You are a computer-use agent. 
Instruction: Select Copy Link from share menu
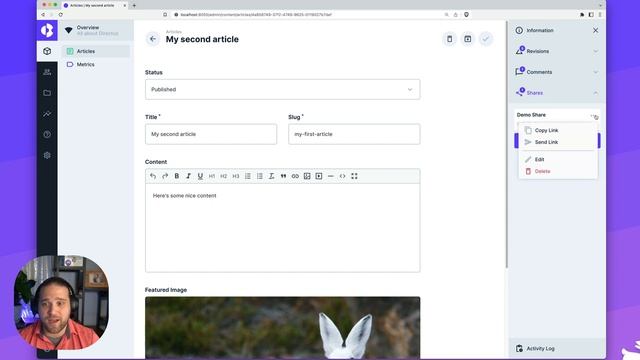[x=558, y=130]
